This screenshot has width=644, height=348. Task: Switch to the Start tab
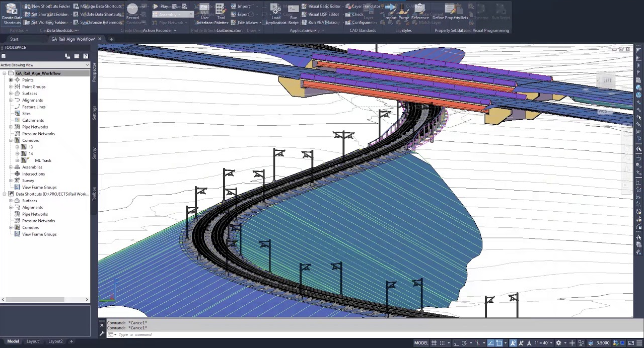[x=14, y=39]
